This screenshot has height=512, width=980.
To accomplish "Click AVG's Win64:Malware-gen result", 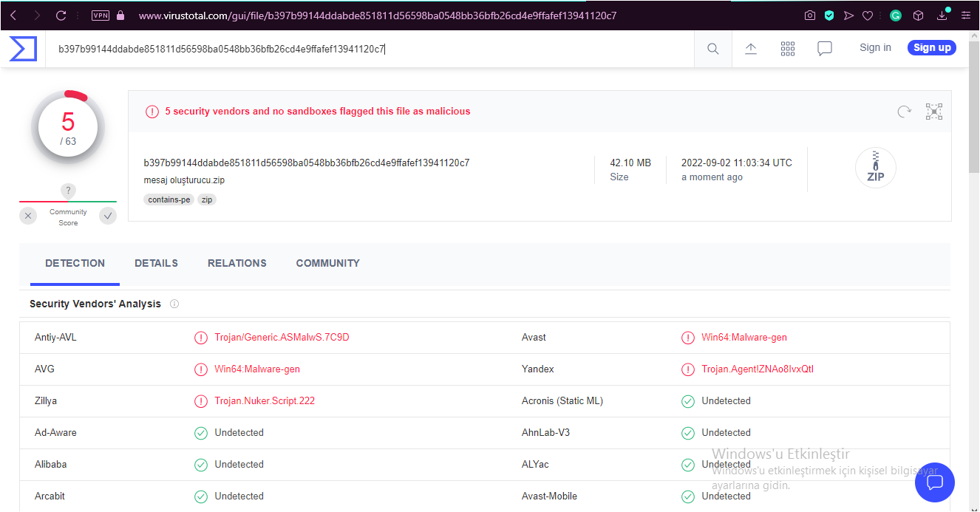I will click(257, 369).
